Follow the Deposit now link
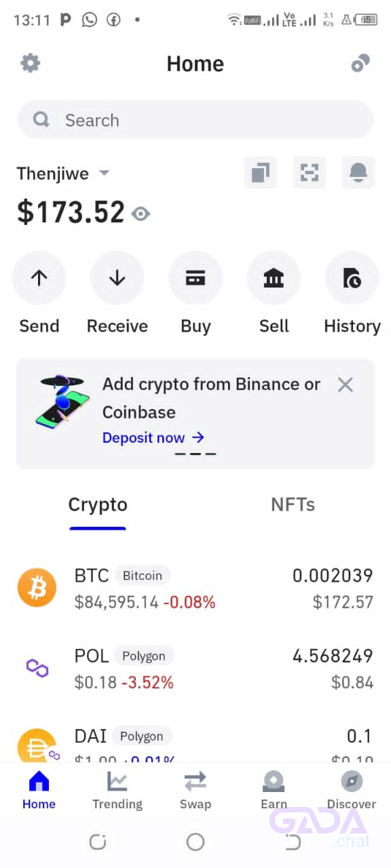Screen dimensions: 391x868 pyautogui.click(x=153, y=437)
